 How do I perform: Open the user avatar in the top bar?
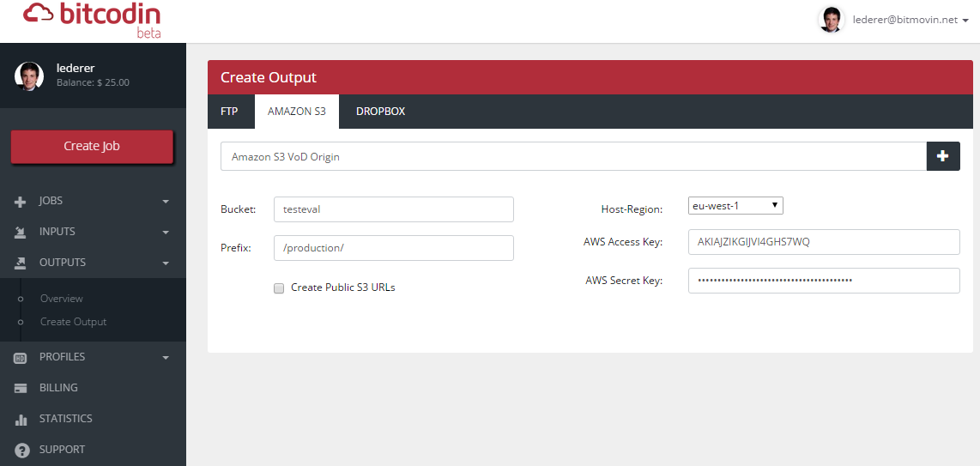click(x=832, y=20)
